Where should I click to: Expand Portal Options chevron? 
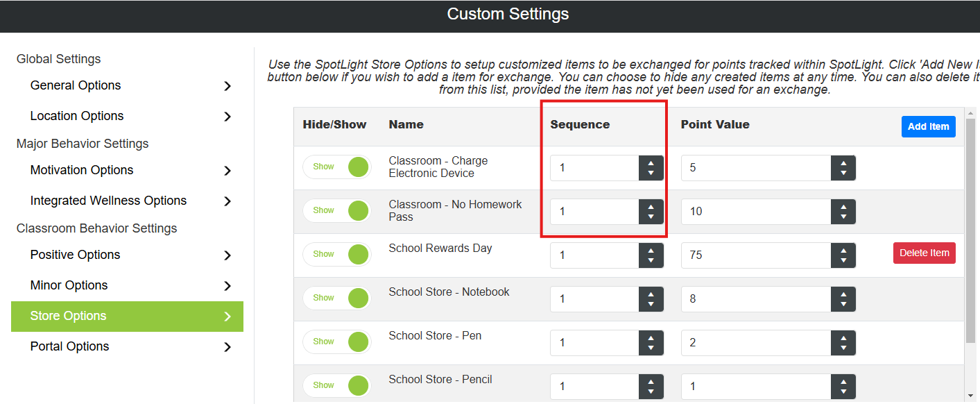pyautogui.click(x=227, y=347)
